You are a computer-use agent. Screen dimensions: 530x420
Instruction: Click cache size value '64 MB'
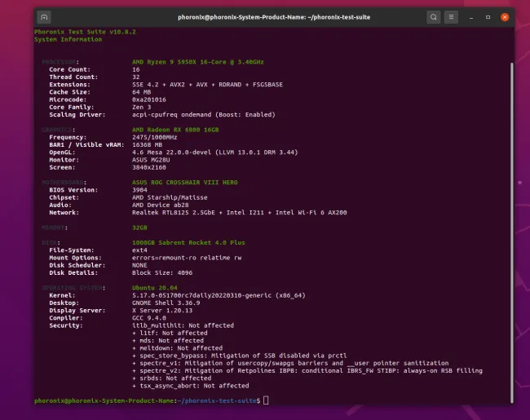pos(141,92)
